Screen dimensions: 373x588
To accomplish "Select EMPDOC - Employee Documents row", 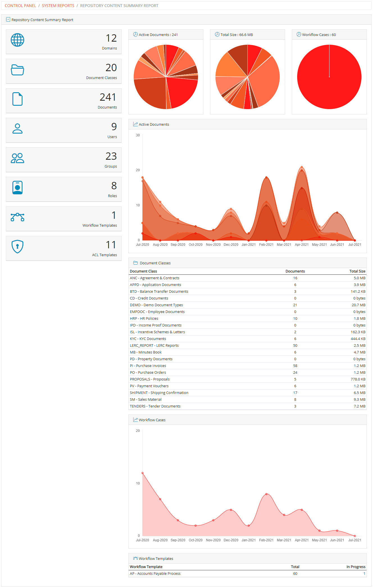I will (247, 312).
